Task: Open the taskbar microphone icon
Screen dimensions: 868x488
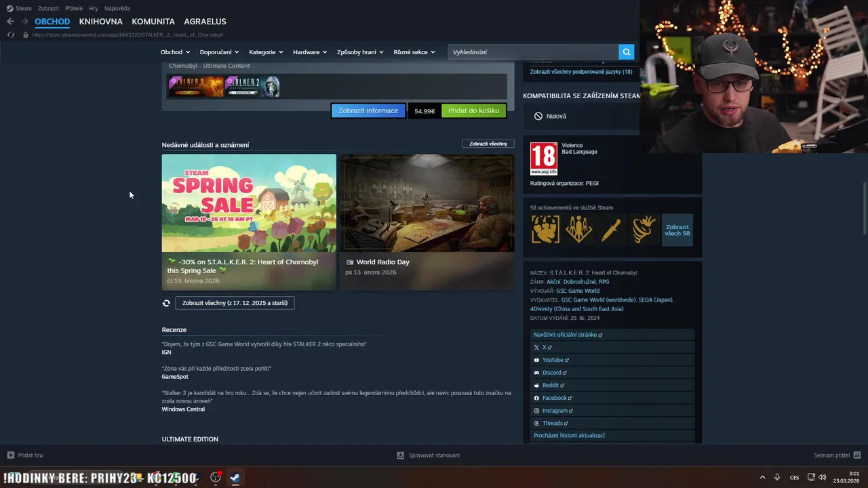Action: (777, 477)
